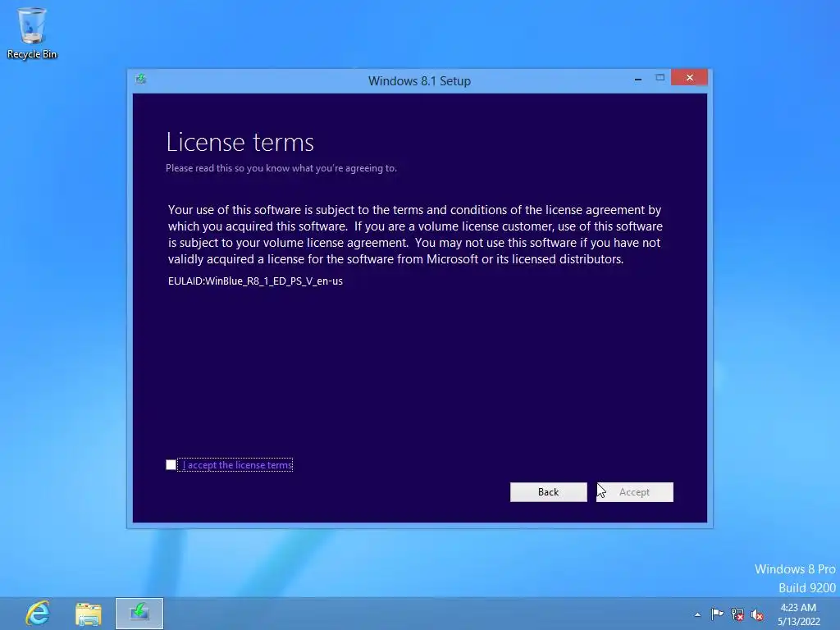
Task: Go back with the Back button
Action: pyautogui.click(x=548, y=492)
